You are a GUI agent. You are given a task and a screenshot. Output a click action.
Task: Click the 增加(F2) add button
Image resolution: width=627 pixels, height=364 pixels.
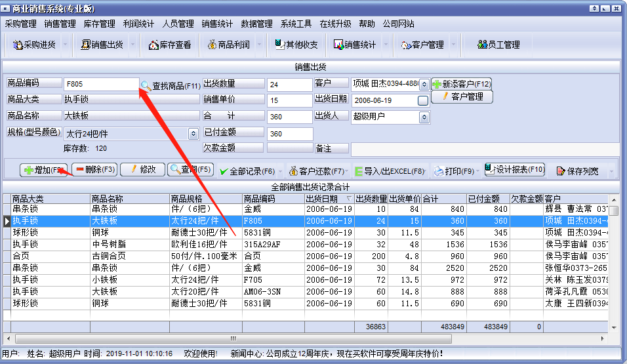[x=44, y=170]
